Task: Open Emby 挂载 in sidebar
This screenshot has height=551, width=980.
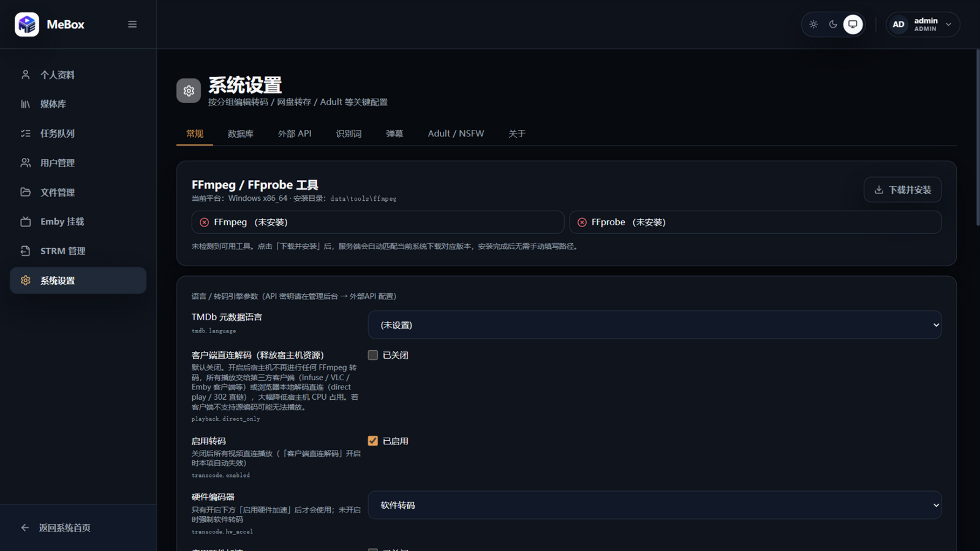Action: click(78, 222)
